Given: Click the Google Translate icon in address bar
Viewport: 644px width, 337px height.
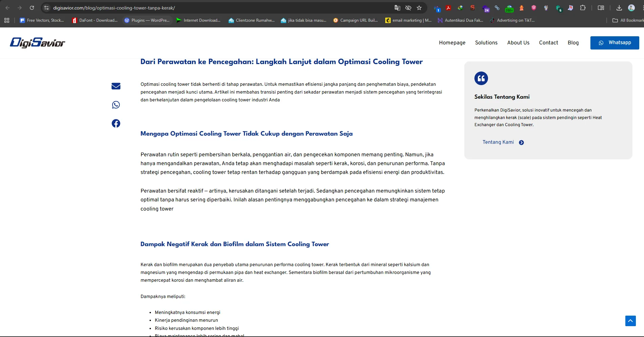Looking at the screenshot, I should click(397, 8).
